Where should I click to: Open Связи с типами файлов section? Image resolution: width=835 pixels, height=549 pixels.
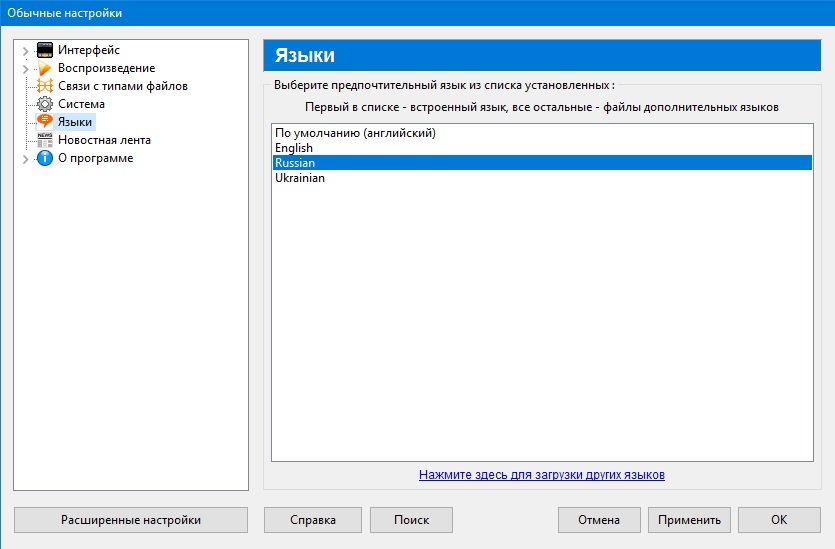pos(123,86)
